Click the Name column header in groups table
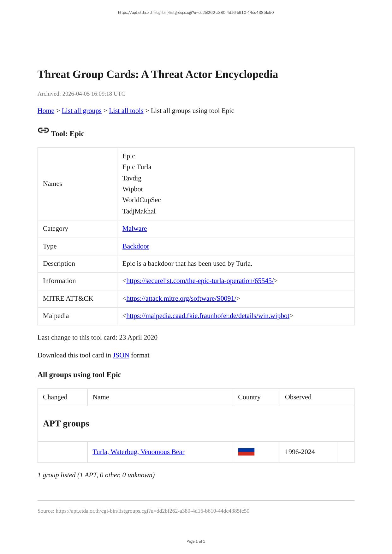The image size is (392, 554). tap(101, 397)
